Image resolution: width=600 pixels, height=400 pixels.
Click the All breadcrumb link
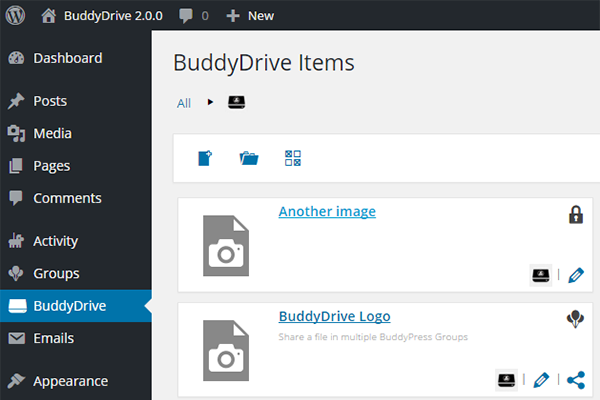184,103
